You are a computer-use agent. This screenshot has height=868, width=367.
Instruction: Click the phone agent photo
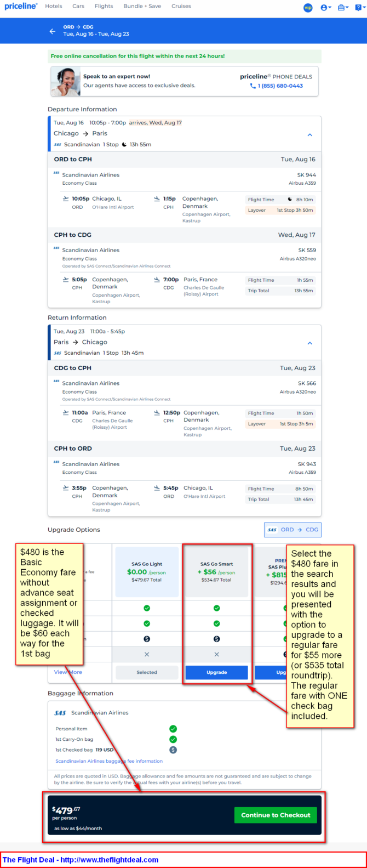[x=66, y=81]
